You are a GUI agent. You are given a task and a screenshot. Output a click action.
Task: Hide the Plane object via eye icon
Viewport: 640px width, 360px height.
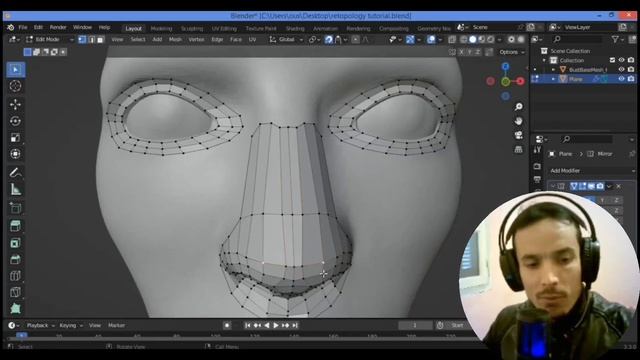[621, 79]
